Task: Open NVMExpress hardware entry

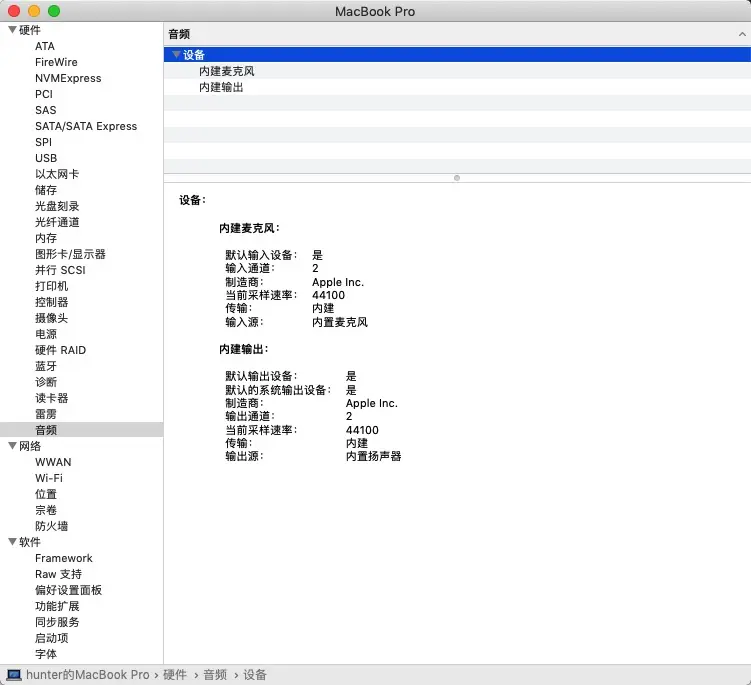Action: 68,78
